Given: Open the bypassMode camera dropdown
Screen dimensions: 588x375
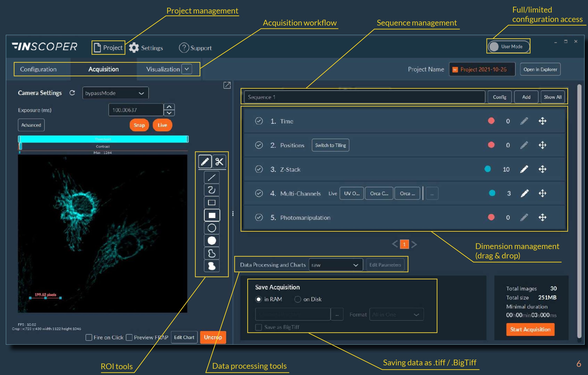Looking at the screenshot, I should [115, 93].
